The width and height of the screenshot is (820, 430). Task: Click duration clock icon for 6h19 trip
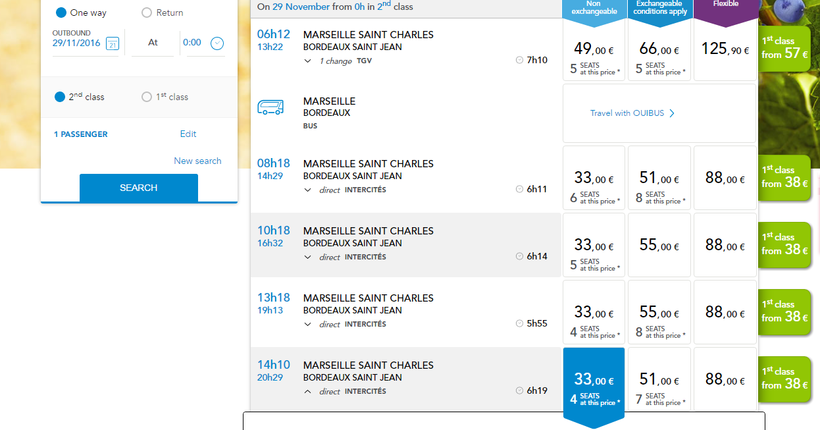518,391
